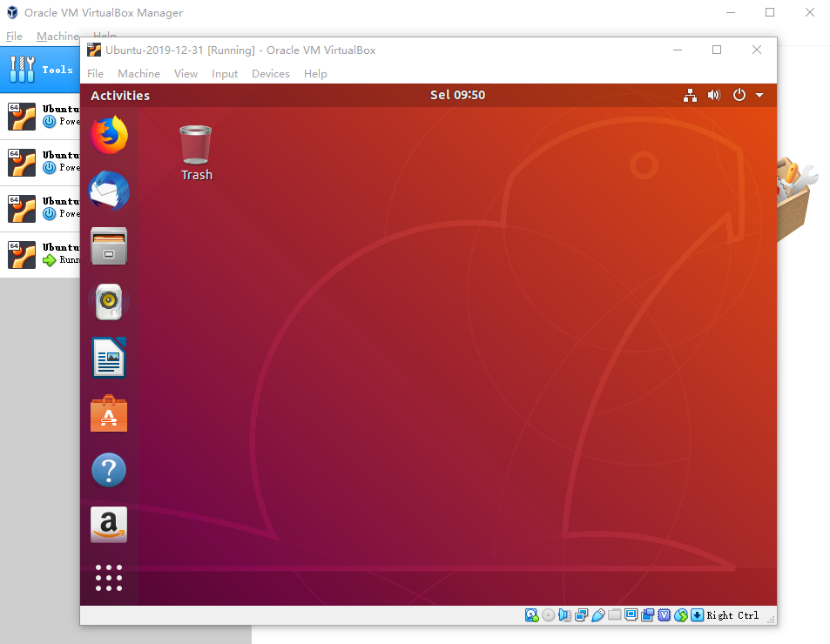This screenshot has height=644, width=830.
Task: Expand the system menu arrow in top bar
Action: (x=759, y=95)
